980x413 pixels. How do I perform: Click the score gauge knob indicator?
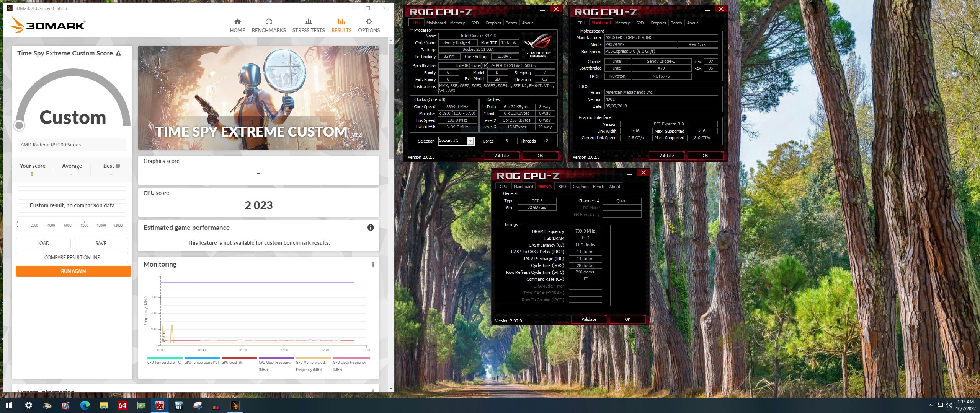[19, 125]
